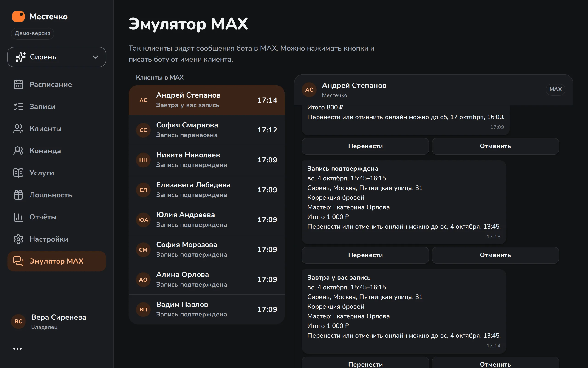
Task: Click Перенести under the 800 ₽ booking
Action: coord(365,146)
